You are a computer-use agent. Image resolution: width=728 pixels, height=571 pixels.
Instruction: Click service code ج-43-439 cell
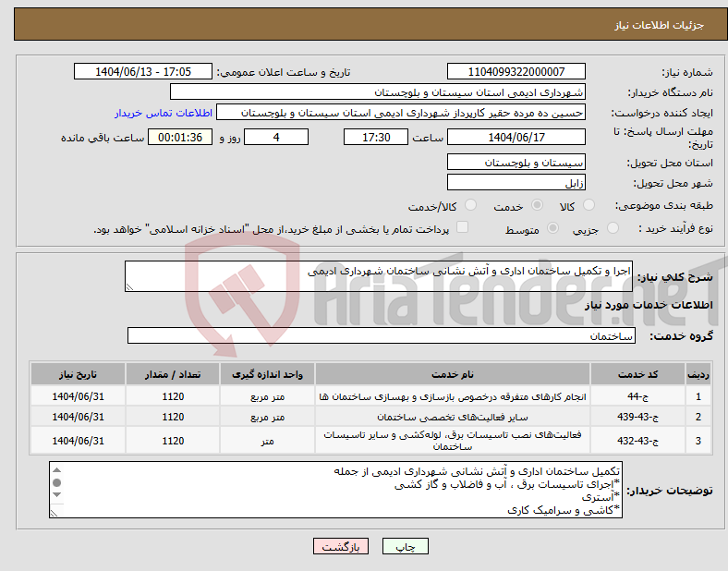tap(637, 417)
